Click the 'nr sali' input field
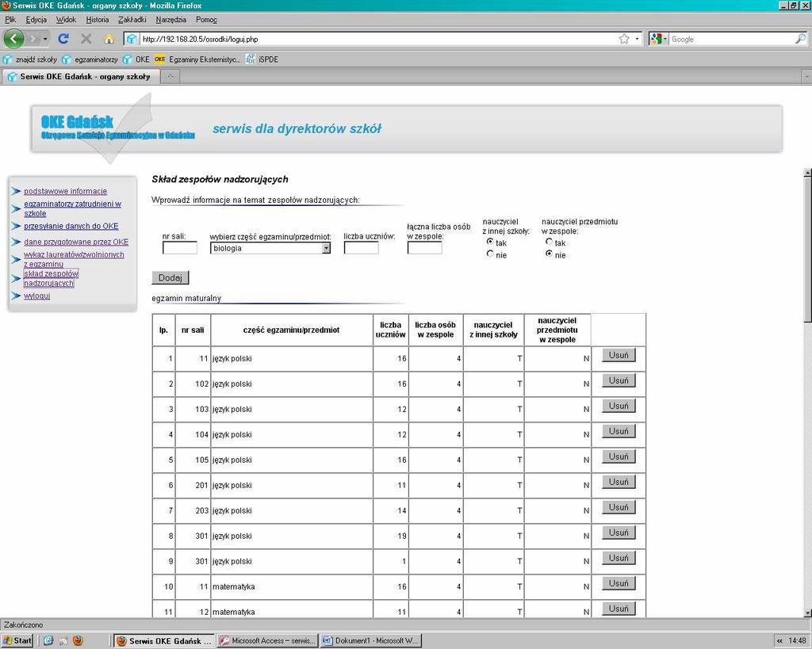This screenshot has width=812, height=649. click(x=180, y=248)
